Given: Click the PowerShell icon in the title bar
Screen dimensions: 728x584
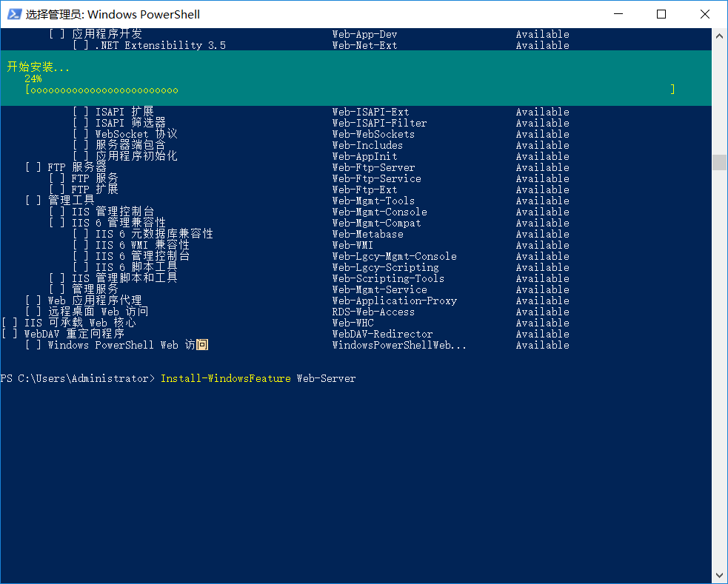Looking at the screenshot, I should tap(13, 14).
